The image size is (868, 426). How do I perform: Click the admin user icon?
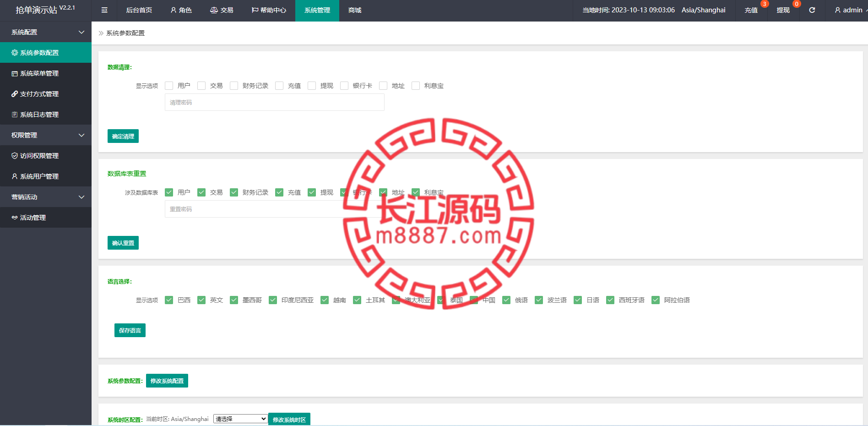click(x=837, y=10)
